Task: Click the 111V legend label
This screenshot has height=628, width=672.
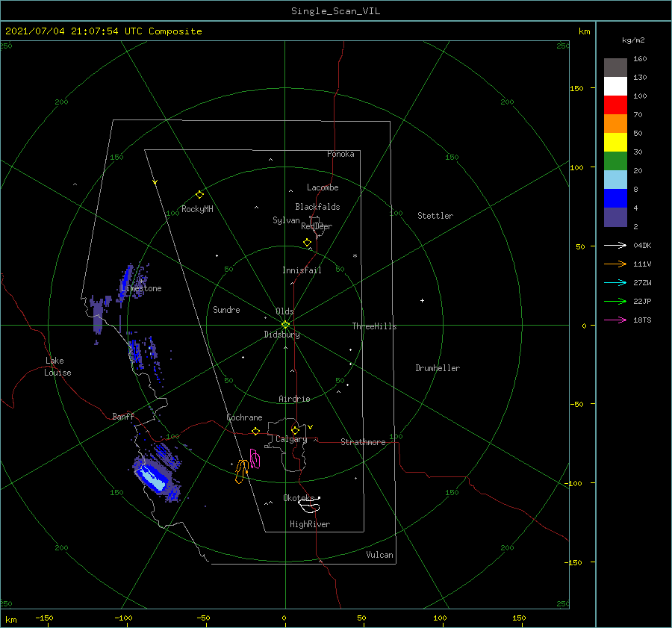Action: (642, 264)
